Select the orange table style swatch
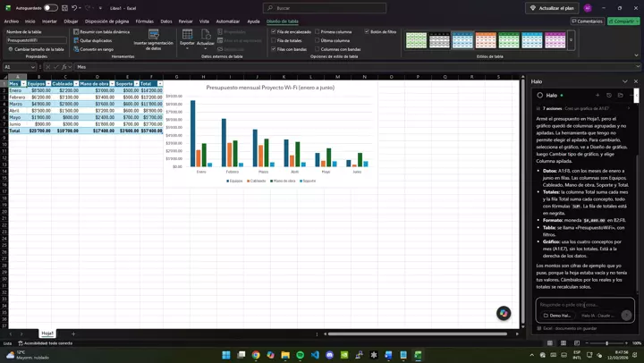Screen dimensions: 644x363 [x=486, y=40]
